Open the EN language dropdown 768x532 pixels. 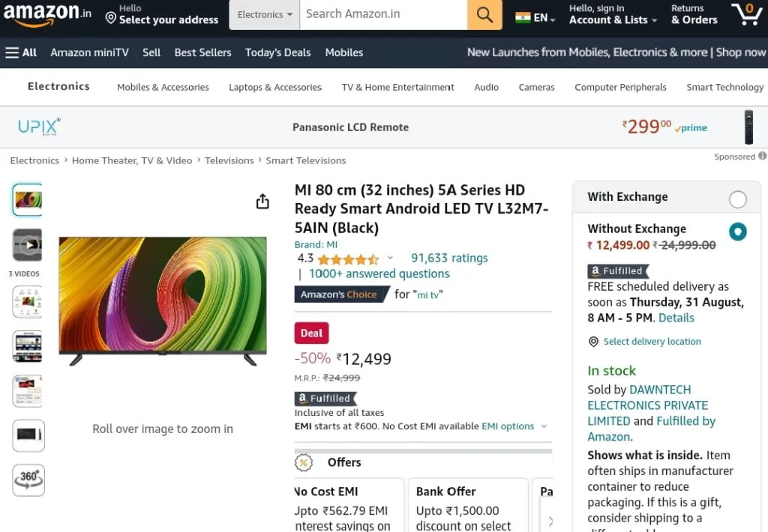[535, 18]
